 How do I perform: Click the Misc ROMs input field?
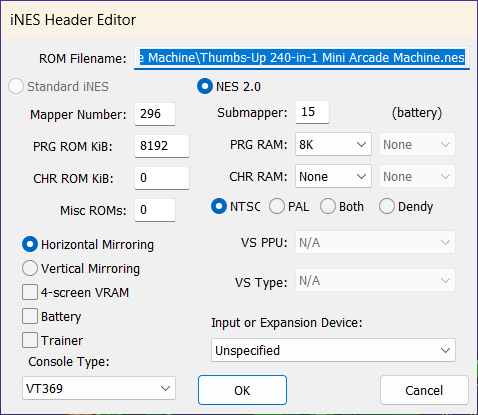pos(155,210)
